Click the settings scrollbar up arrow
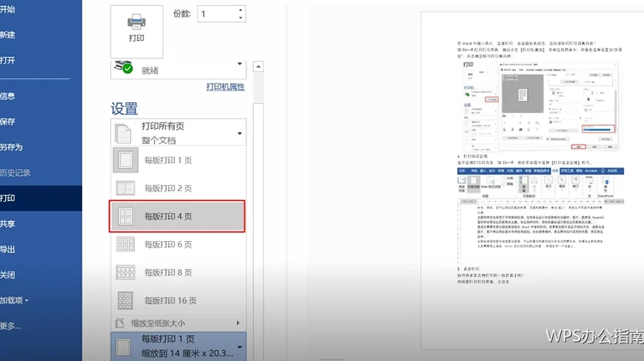Viewport: 644px width, 361px height. point(258,66)
